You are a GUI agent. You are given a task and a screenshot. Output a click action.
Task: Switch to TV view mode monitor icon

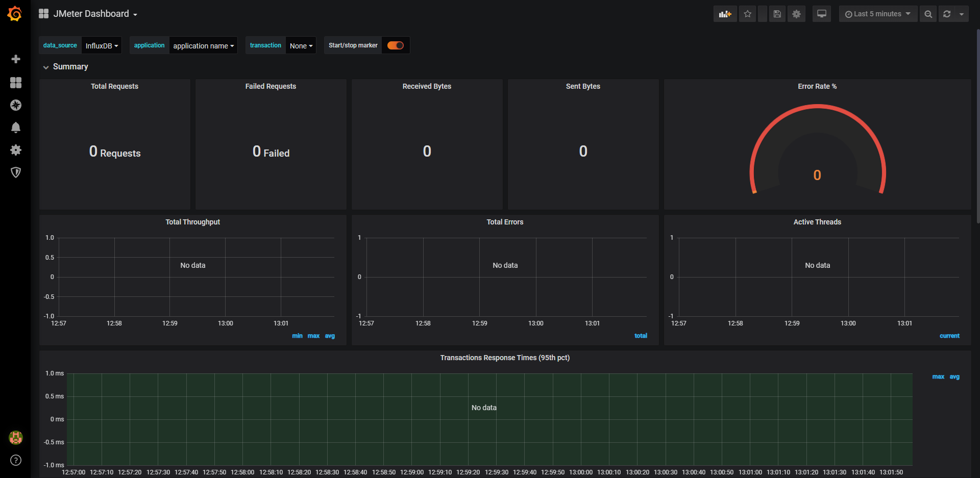point(822,14)
